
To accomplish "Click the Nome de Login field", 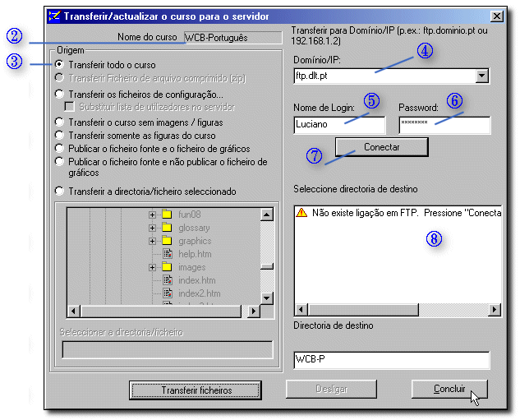I will click(x=339, y=125).
